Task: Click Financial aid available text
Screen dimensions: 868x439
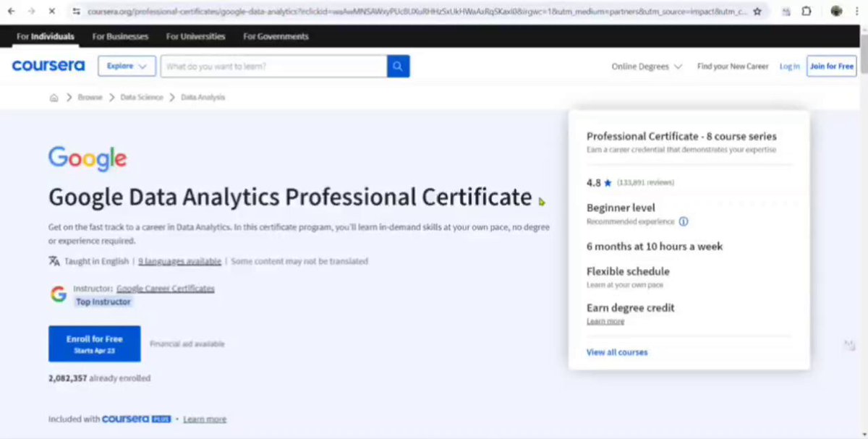Action: coord(187,344)
